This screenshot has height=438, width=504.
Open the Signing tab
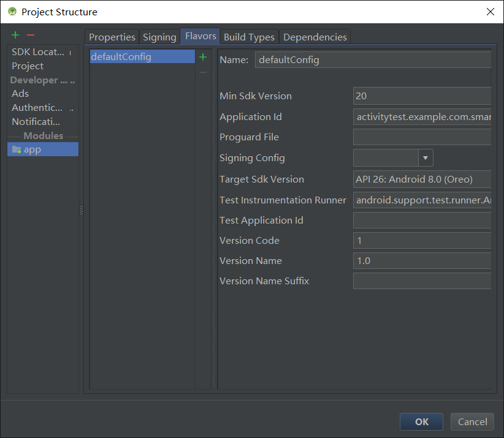tap(159, 37)
